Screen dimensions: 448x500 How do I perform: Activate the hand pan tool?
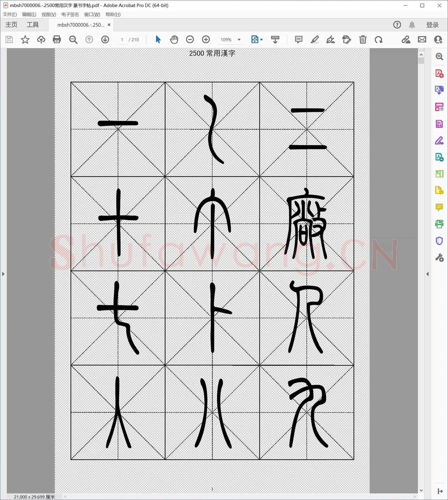tap(174, 39)
